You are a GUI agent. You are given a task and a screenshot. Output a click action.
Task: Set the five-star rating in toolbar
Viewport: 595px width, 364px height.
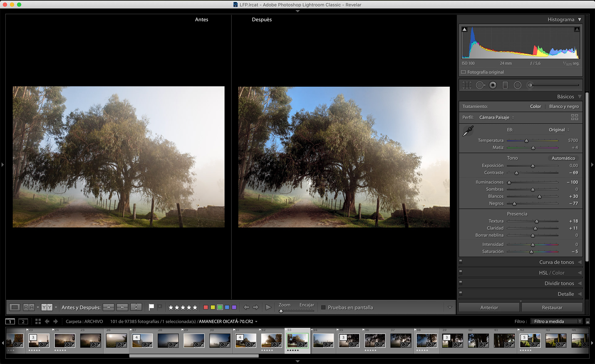point(195,308)
